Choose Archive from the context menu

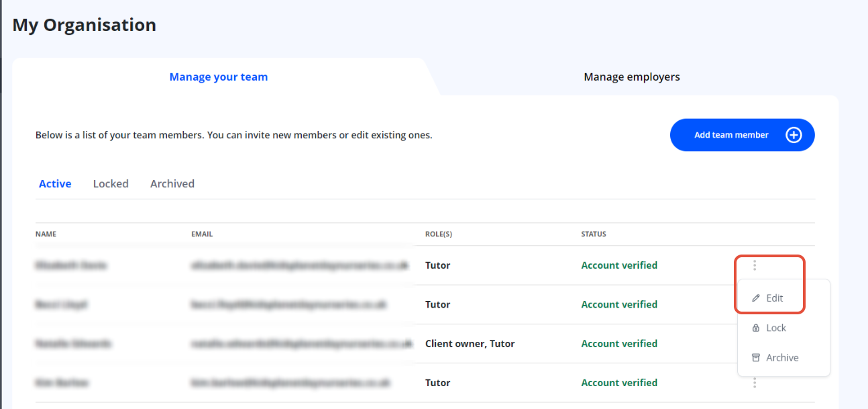pos(781,358)
